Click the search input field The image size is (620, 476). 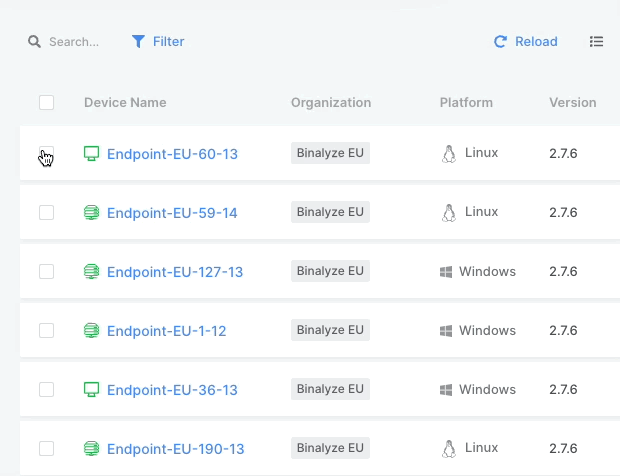(x=76, y=42)
